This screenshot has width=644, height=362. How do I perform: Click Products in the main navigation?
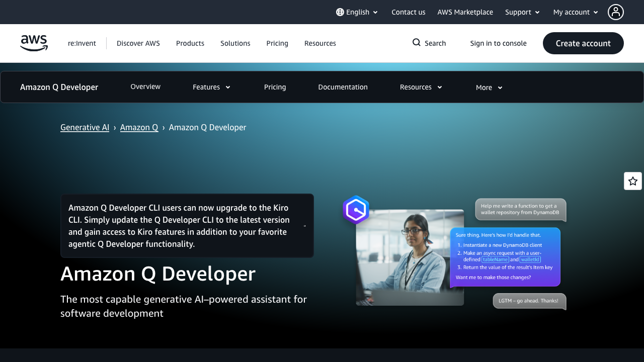[x=190, y=43]
